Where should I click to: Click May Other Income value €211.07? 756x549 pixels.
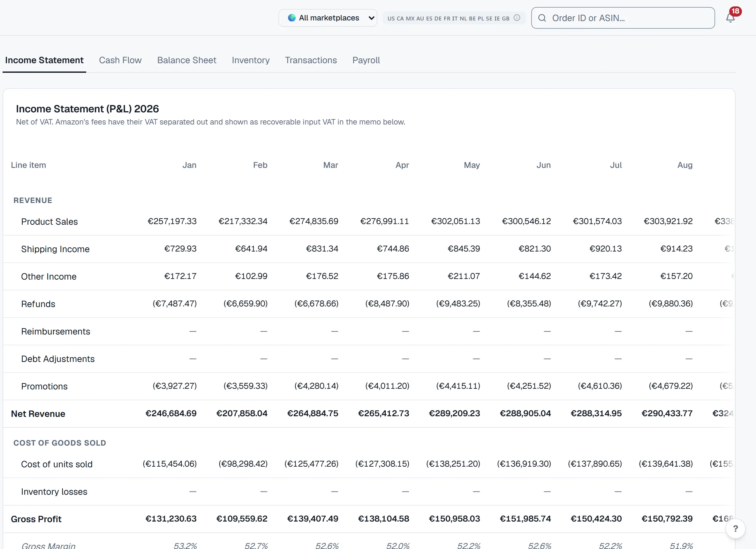click(464, 276)
